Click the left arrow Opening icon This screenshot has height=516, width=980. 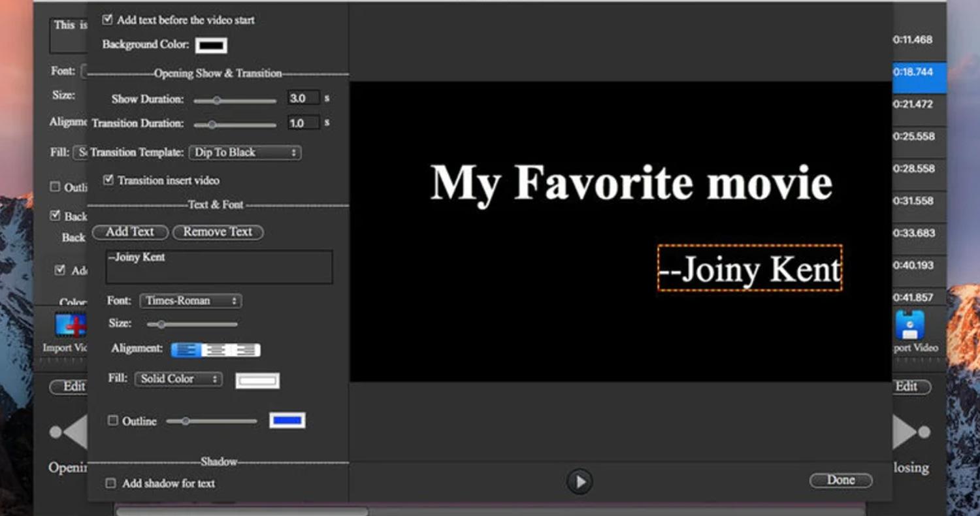69,432
